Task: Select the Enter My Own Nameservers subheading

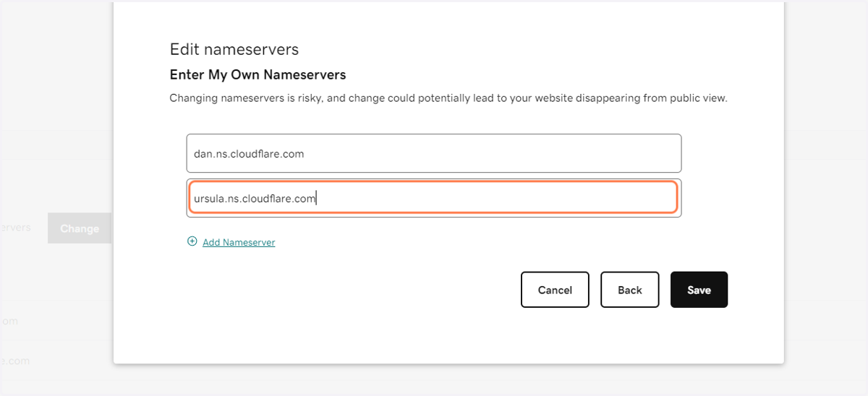Action: [x=258, y=74]
